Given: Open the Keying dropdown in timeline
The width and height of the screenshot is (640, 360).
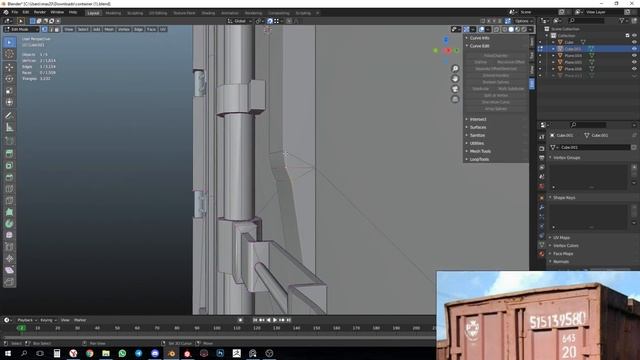Looking at the screenshot, I should tap(48, 320).
